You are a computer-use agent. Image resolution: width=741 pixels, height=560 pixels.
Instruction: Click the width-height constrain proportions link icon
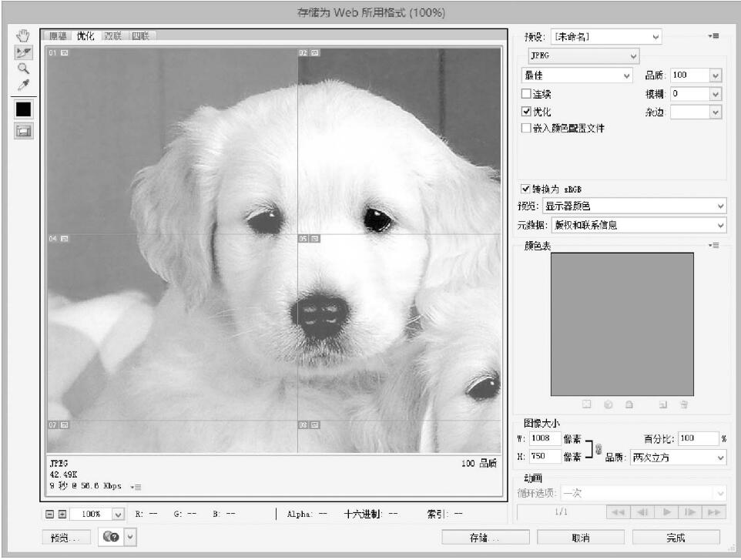(x=598, y=448)
